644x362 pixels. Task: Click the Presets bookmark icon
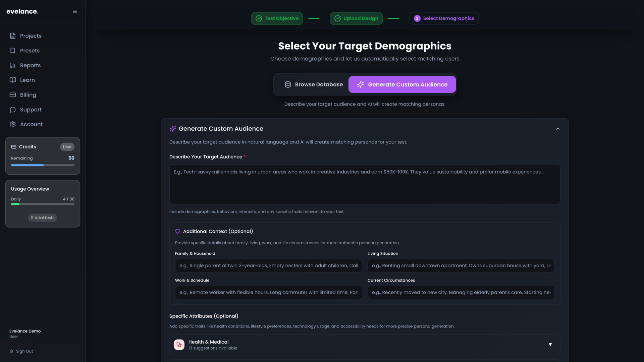click(x=13, y=51)
